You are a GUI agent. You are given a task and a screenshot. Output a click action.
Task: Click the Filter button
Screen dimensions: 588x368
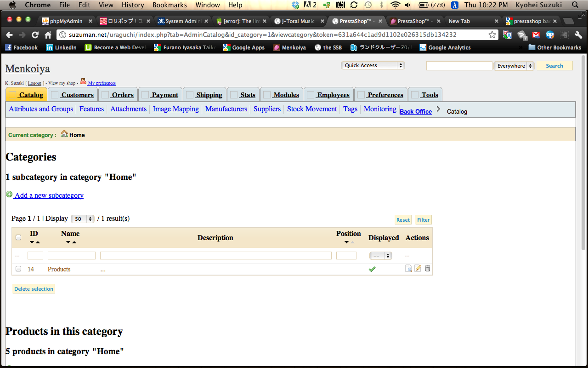tap(424, 220)
